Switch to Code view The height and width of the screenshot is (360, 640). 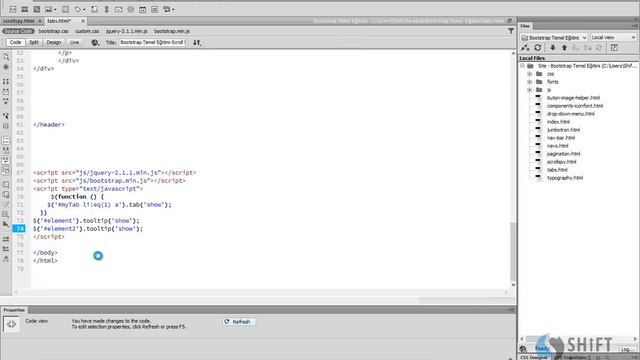(x=16, y=42)
